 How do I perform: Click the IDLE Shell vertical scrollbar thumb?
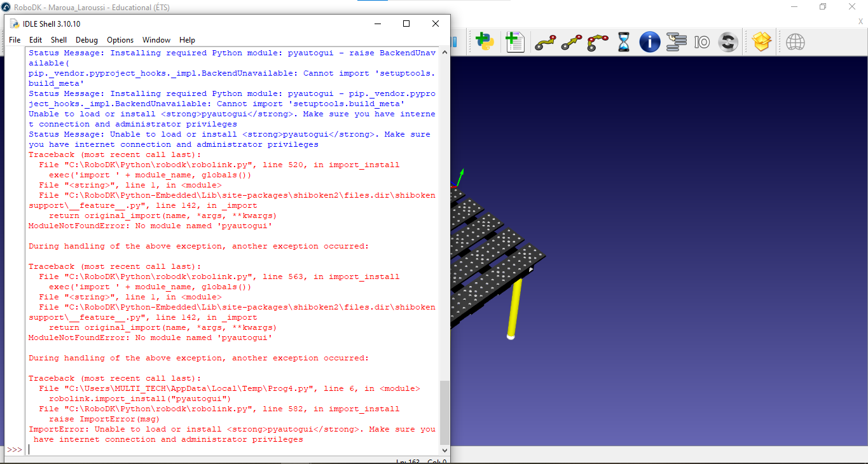pyautogui.click(x=444, y=413)
